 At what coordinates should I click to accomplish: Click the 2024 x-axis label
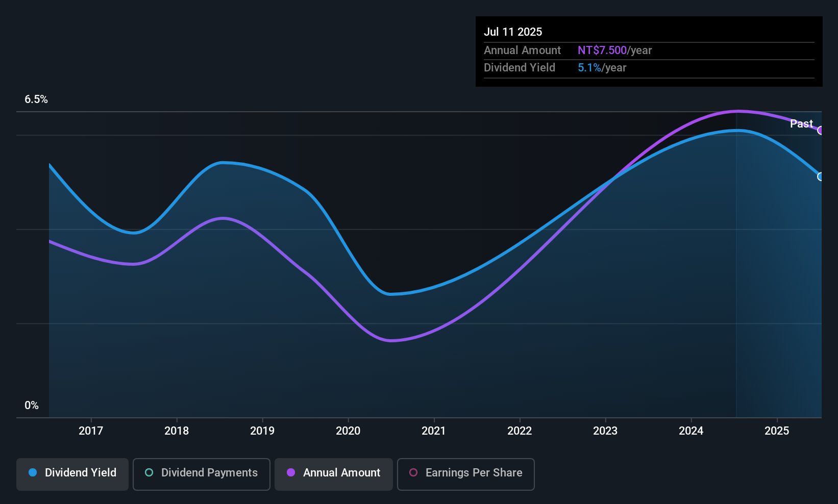(691, 431)
